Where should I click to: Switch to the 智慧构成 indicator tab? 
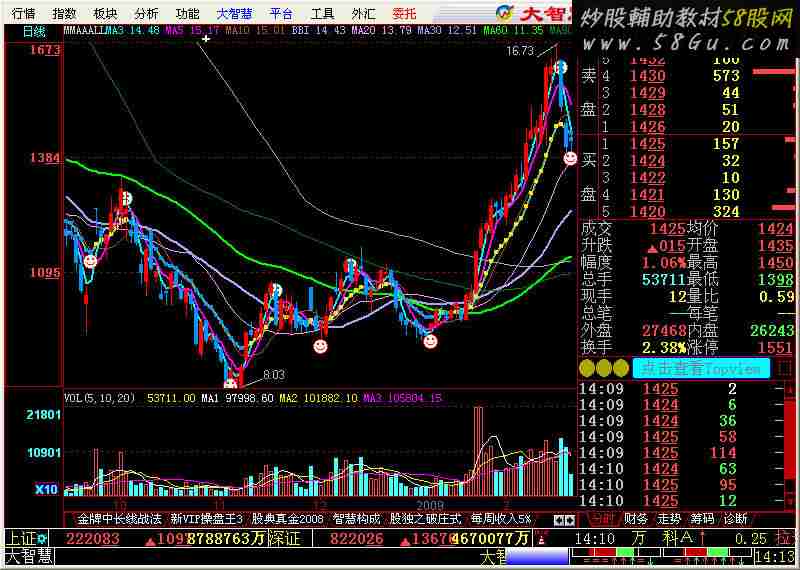357,519
